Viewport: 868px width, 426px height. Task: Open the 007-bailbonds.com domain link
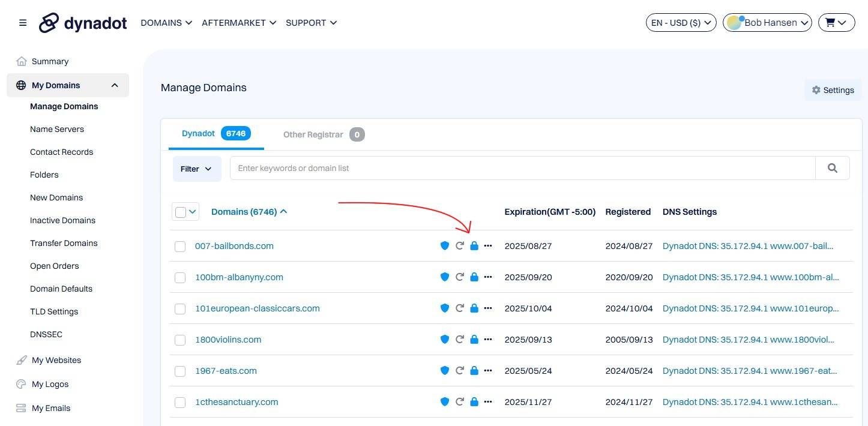coord(234,246)
